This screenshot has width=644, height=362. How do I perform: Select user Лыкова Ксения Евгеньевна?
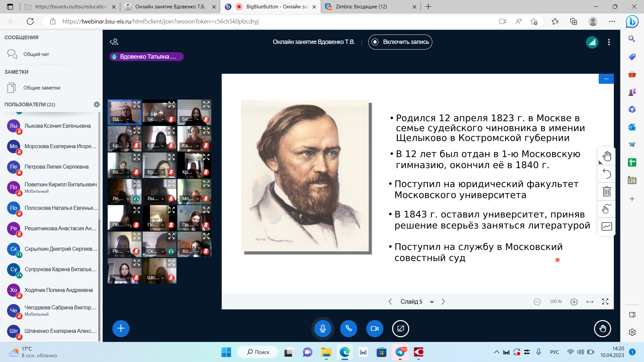point(52,126)
